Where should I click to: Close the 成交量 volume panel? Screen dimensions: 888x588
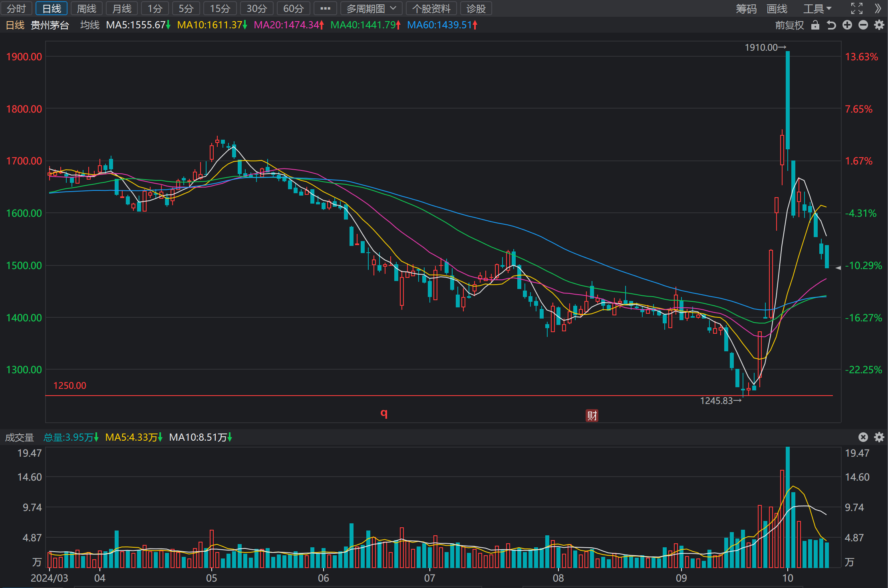tap(863, 437)
